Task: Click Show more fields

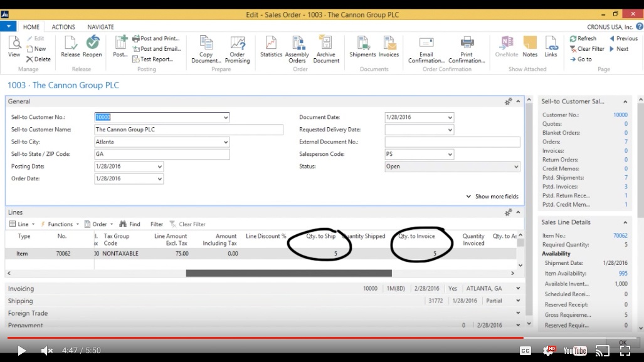Action: [x=492, y=196]
